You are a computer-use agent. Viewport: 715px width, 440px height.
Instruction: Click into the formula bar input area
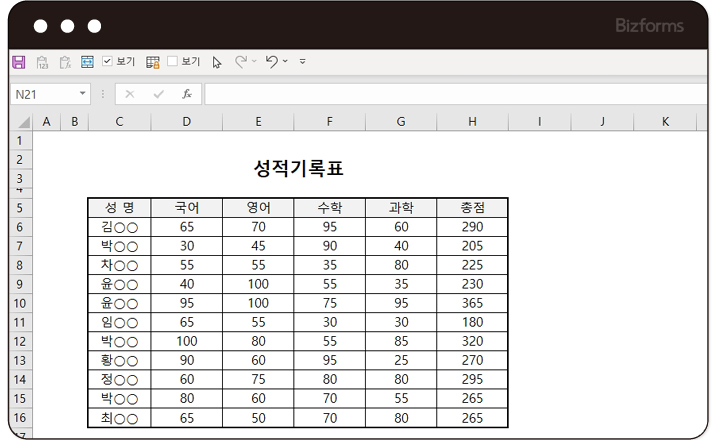click(x=455, y=94)
